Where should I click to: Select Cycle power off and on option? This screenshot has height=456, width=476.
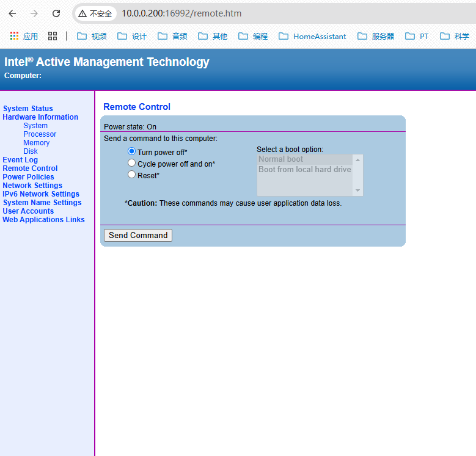[131, 163]
